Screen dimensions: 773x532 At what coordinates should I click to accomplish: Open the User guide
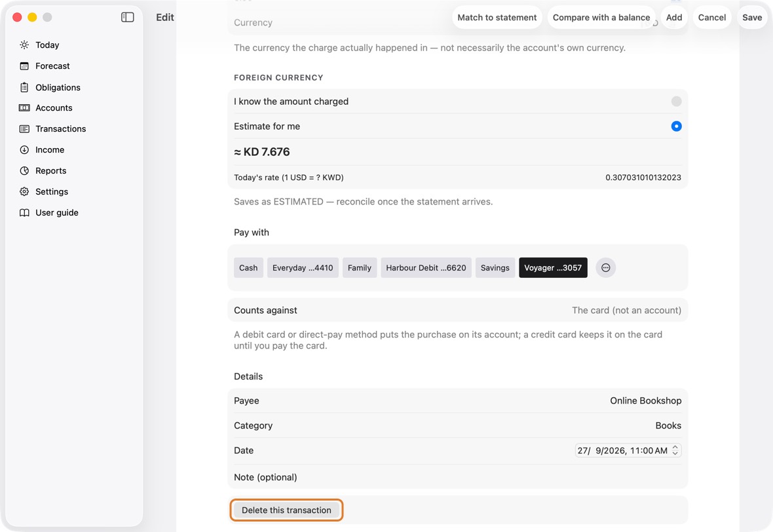tap(57, 212)
